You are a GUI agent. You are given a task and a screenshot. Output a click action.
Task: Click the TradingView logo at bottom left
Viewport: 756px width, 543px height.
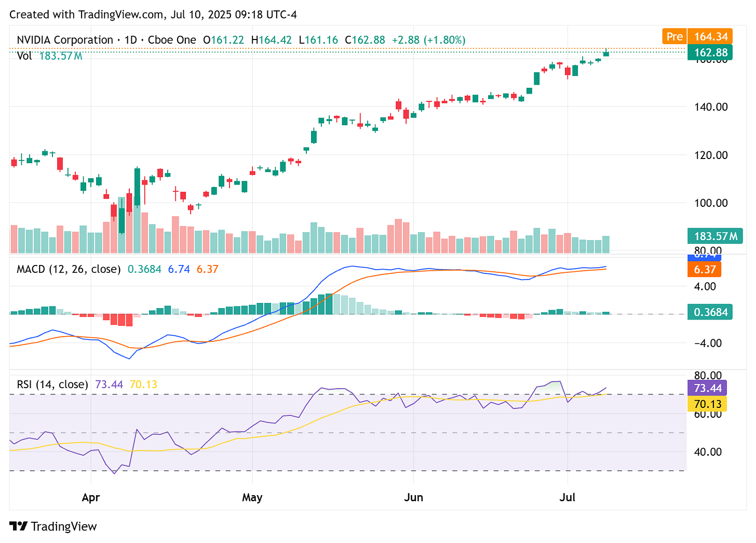point(52,526)
